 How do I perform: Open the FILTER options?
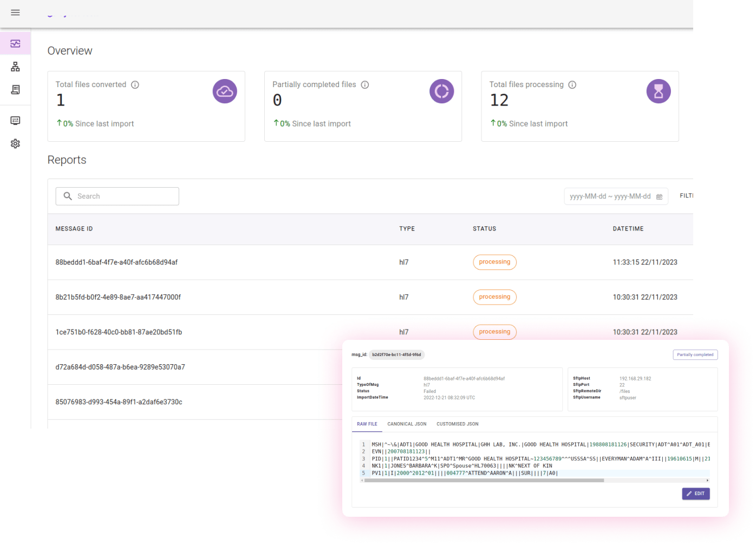(x=687, y=195)
